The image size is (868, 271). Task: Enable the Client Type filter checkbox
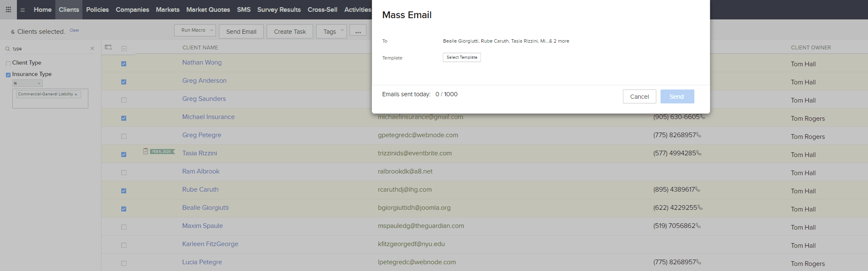click(x=8, y=63)
